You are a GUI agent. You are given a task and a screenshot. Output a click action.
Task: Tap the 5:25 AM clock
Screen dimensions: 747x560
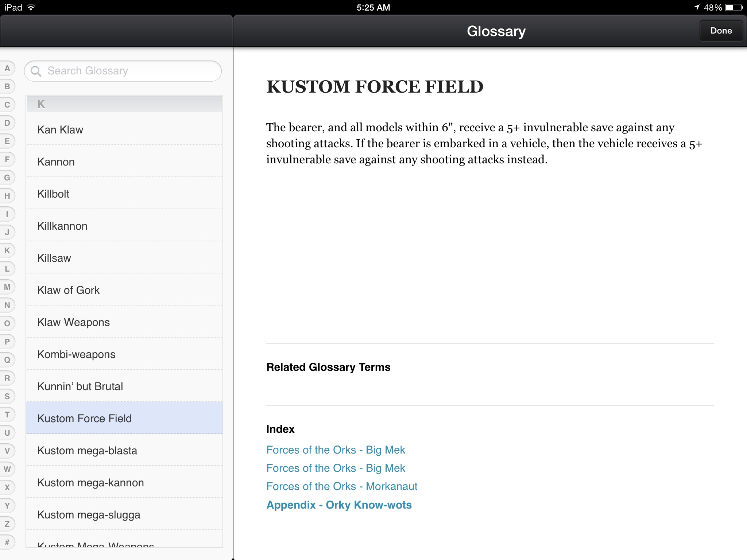pos(373,7)
